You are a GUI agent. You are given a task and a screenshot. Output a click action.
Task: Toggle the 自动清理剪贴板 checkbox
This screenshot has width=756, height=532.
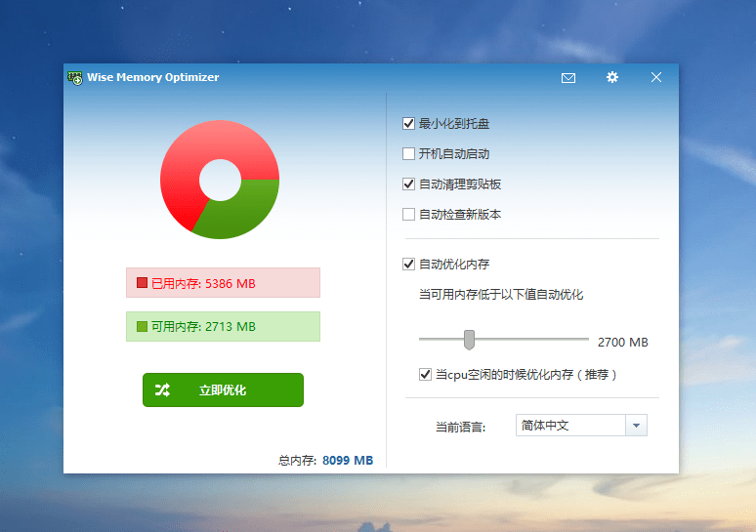pos(409,184)
